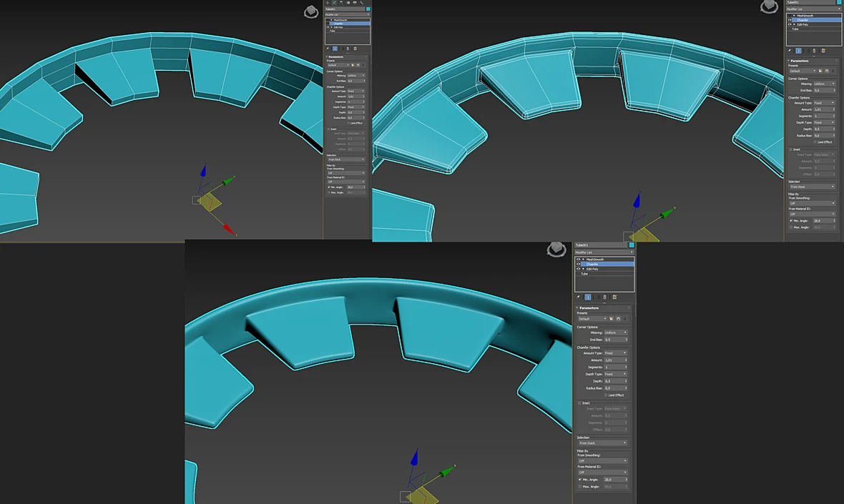Open the Create tab in top-left command panel
Screen dimensions: 844x504
pos(328,3)
